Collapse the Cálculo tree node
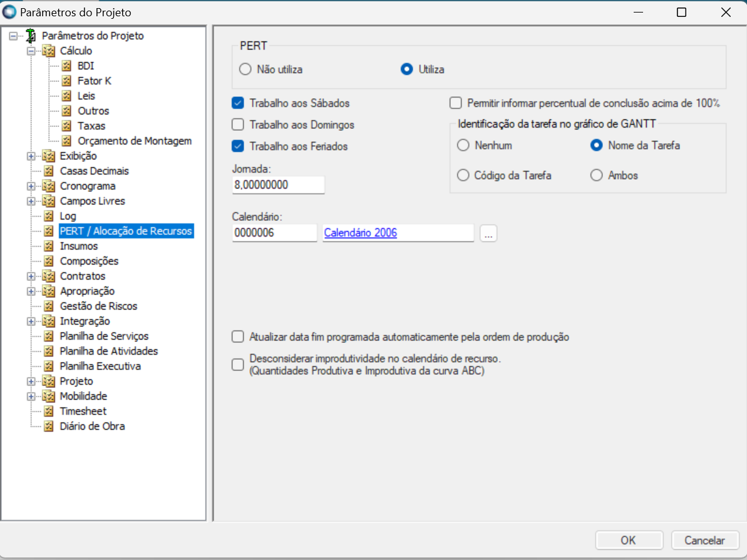The width and height of the screenshot is (747, 560). (x=31, y=51)
